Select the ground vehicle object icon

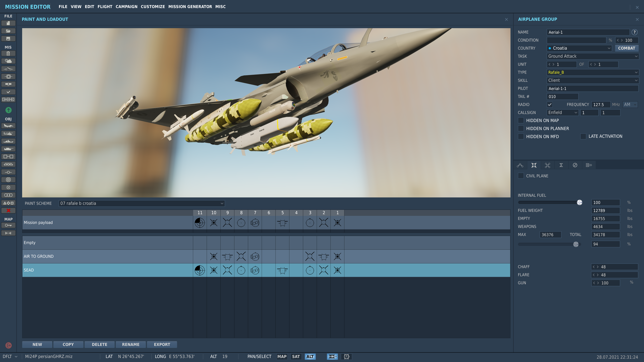pos(8,149)
